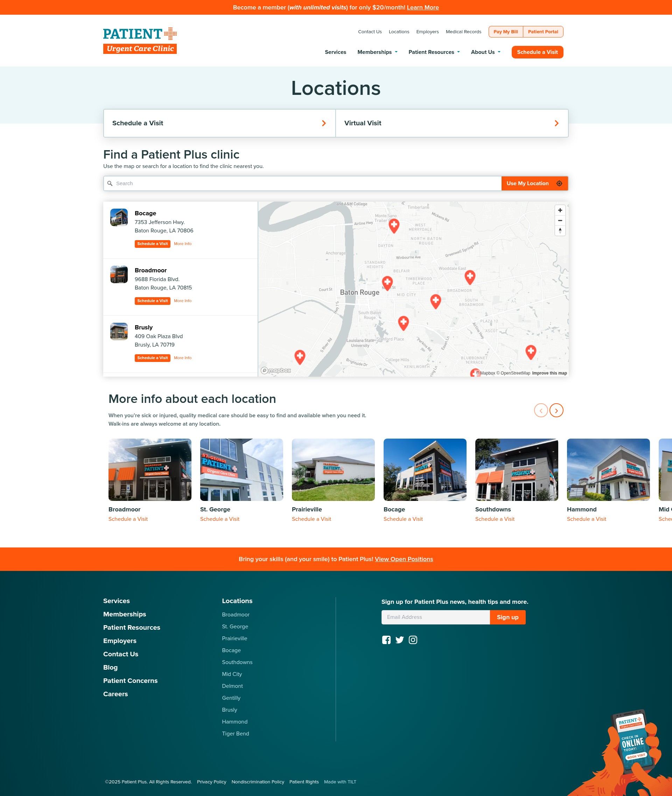Image resolution: width=672 pixels, height=796 pixels.
Task: Click the map pin near Stanford Place
Action: tap(403, 323)
